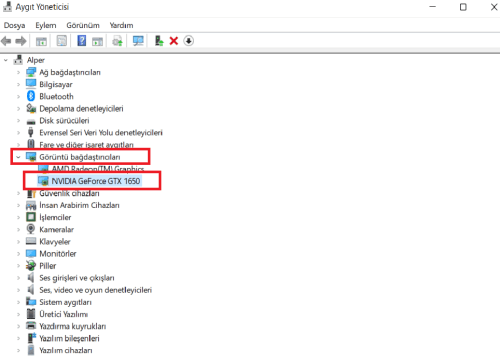This screenshot has width=500, height=363.
Task: Click the update driver green arrow icon
Action: (x=159, y=41)
